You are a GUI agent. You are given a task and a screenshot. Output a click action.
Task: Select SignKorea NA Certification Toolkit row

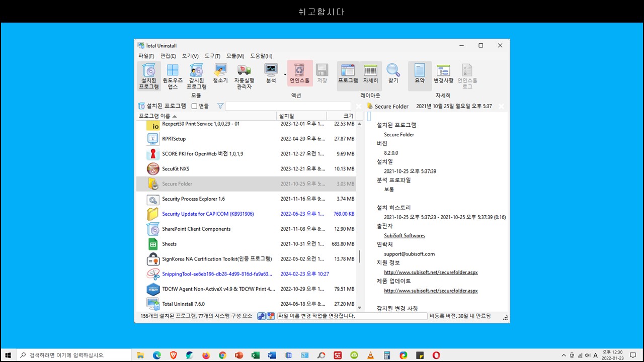246,259
